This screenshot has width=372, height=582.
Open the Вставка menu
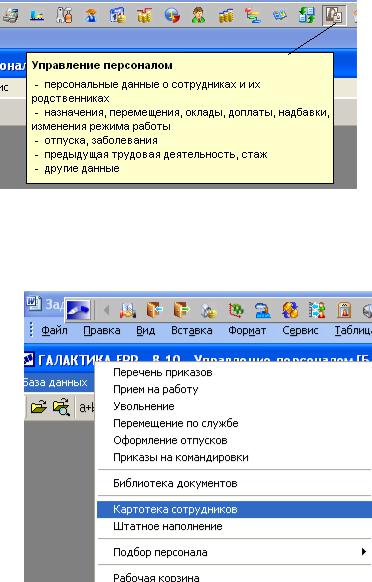(192, 330)
